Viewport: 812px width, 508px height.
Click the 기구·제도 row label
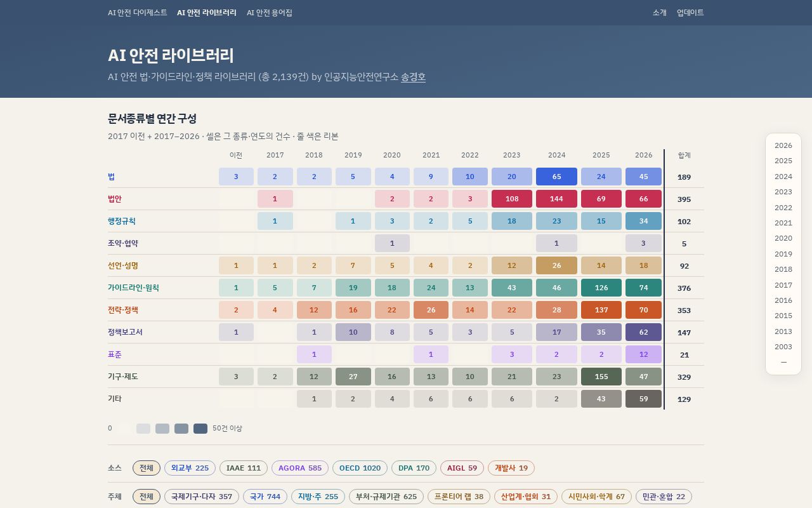[x=123, y=377]
